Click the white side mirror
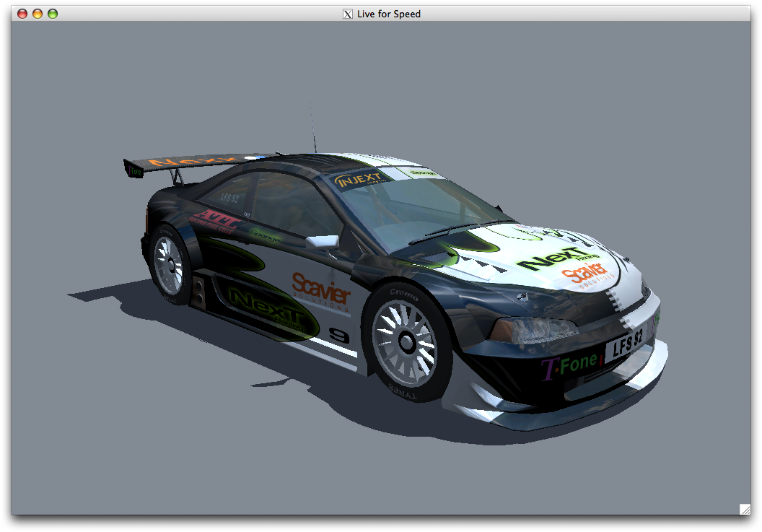Viewport: 762px width, 532px height. (x=323, y=241)
